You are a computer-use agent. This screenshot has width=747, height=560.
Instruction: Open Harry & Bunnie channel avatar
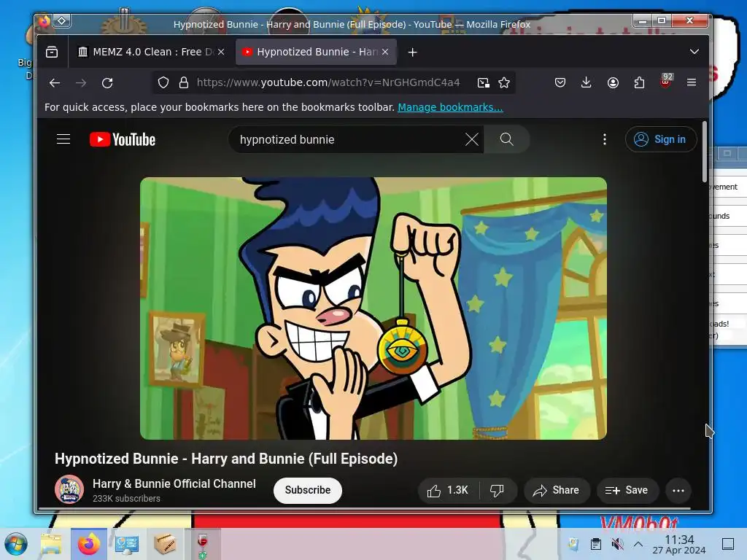point(69,489)
